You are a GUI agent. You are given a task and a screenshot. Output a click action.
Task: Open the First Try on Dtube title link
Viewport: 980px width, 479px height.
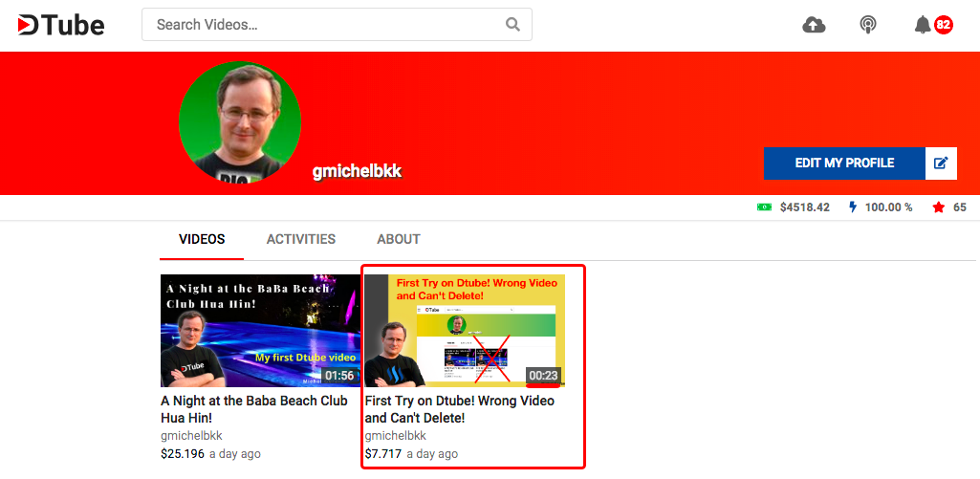click(x=459, y=409)
